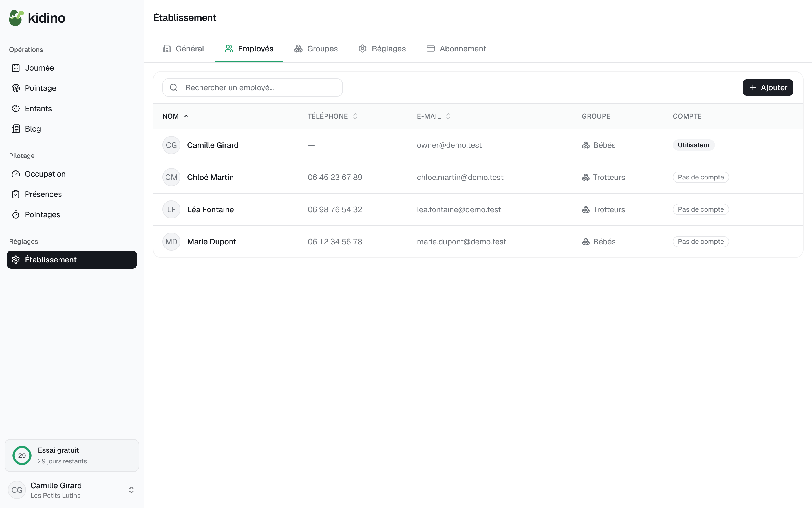
Task: Open Présences via its clipboard icon
Action: [x=16, y=194]
